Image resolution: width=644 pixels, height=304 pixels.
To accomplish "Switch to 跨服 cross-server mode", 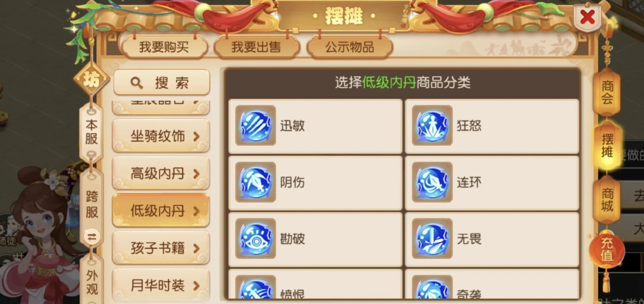I will pyautogui.click(x=92, y=204).
